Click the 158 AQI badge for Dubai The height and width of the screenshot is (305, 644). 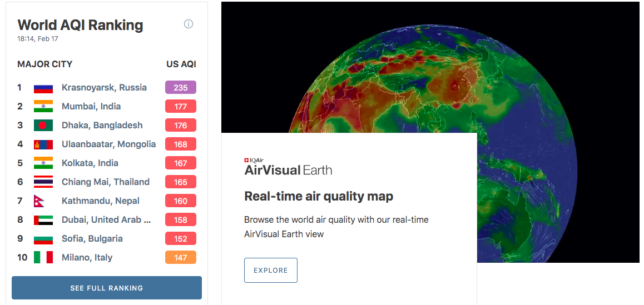[181, 219]
